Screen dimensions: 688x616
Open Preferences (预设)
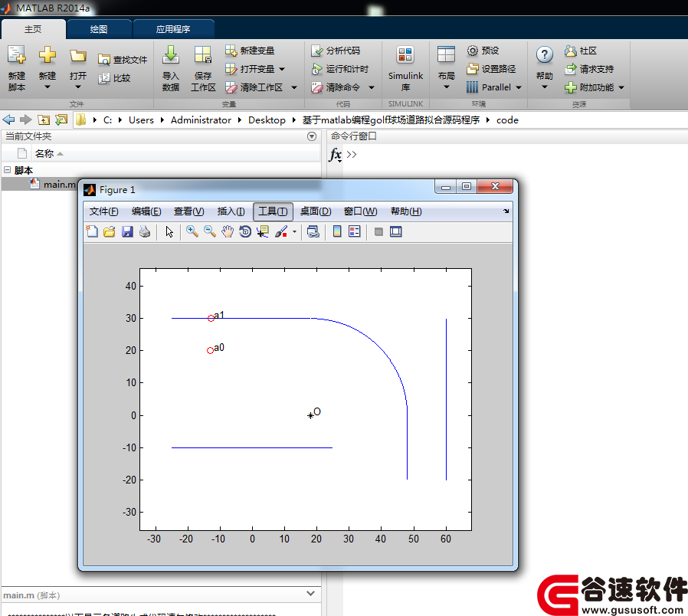(483, 51)
